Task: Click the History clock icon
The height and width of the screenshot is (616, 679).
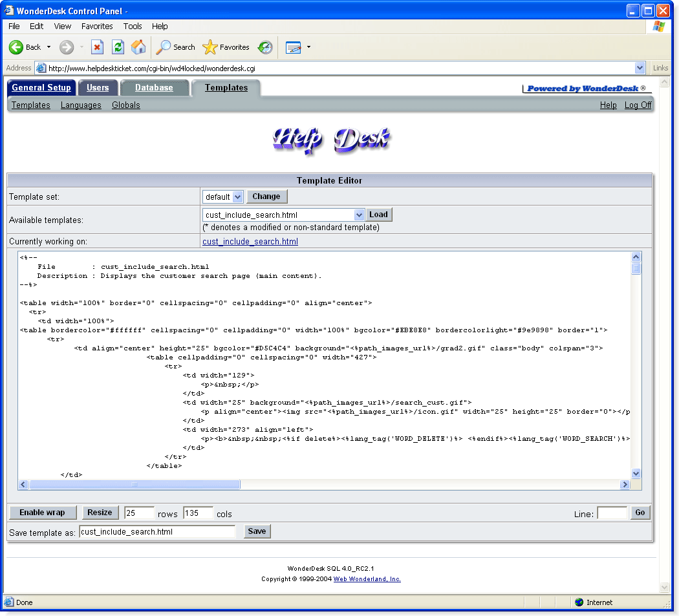Action: pos(265,47)
